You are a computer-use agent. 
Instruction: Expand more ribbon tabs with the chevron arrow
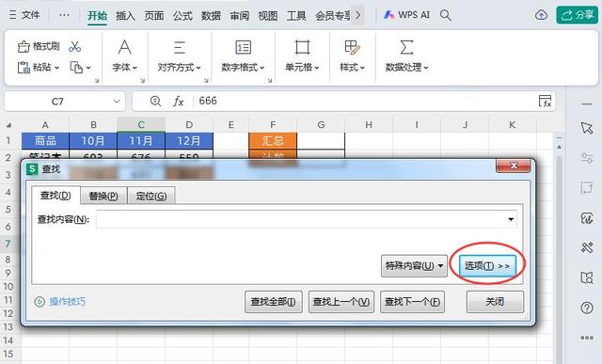click(357, 15)
